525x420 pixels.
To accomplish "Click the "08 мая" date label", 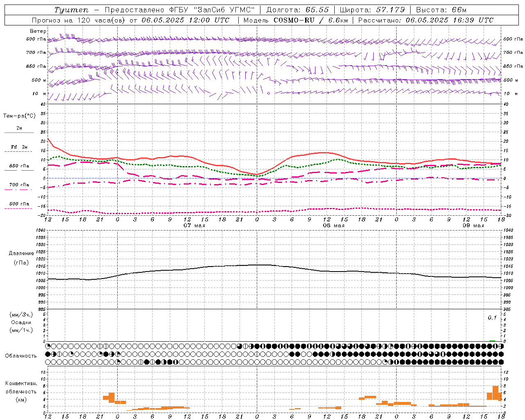I will click(x=333, y=226).
